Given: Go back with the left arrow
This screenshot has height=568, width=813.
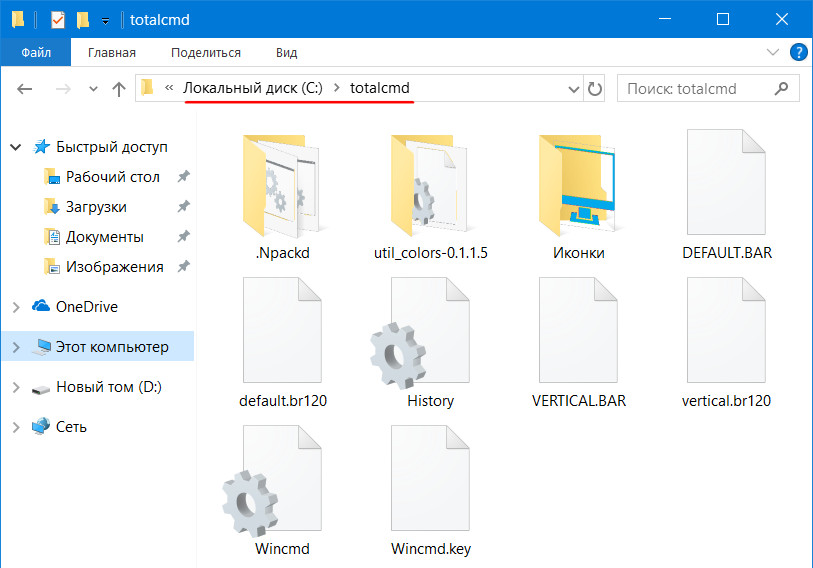Looking at the screenshot, I should tap(24, 89).
